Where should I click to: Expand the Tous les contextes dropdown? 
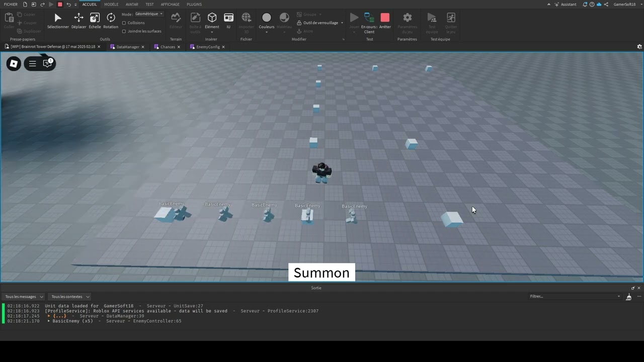pos(69,296)
